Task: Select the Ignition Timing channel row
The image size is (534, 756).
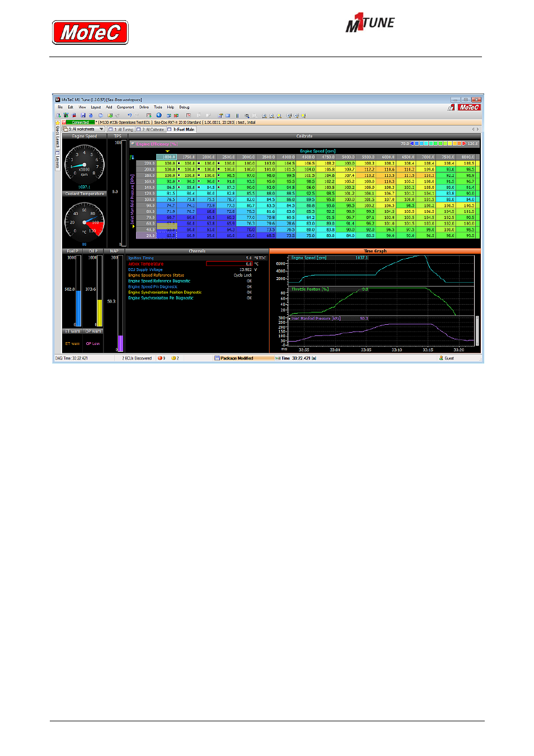Action: click(x=197, y=258)
